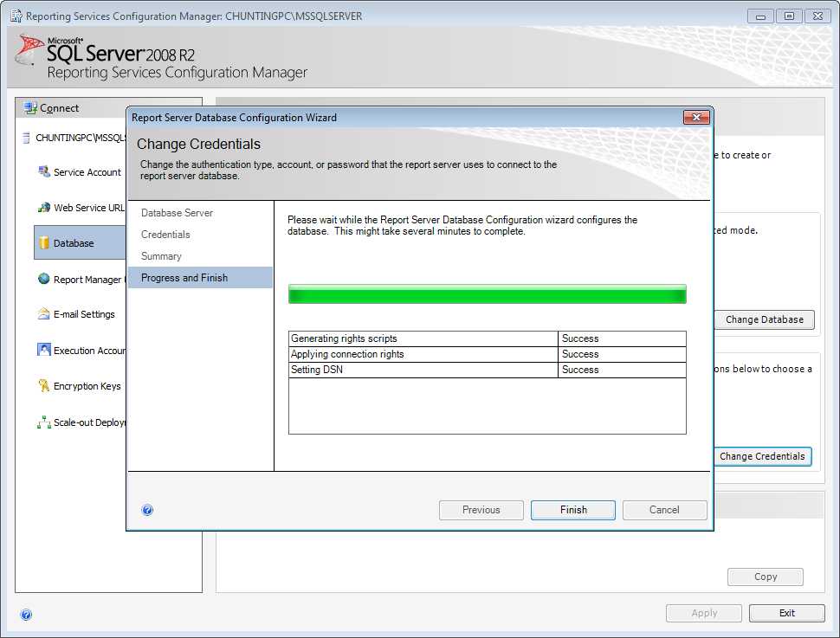Click the Connect icon in the sidebar

[30, 108]
